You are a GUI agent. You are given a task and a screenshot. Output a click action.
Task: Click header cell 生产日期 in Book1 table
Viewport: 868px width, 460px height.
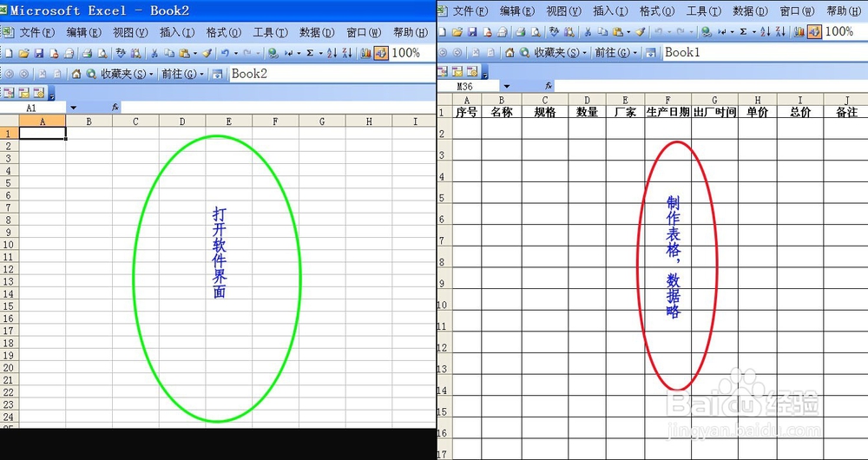(667, 112)
